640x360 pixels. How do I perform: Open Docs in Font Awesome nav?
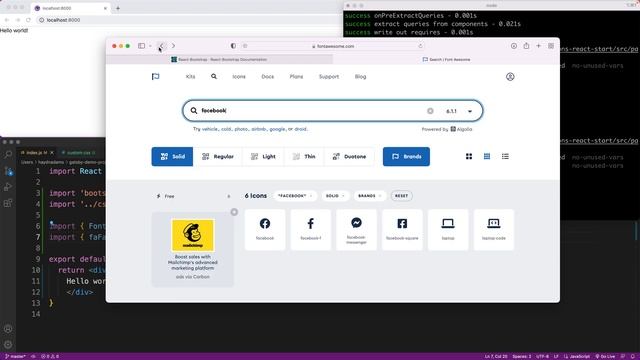pyautogui.click(x=268, y=77)
